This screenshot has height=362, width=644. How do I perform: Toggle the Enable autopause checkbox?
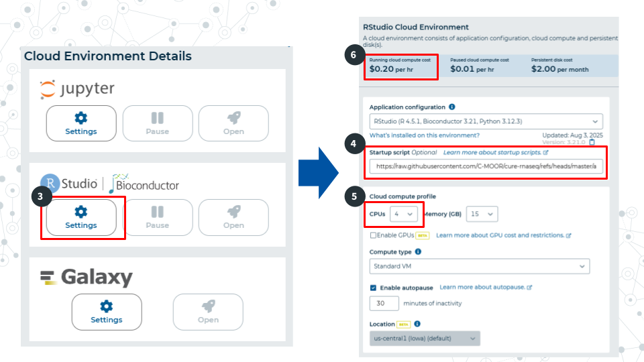coord(373,288)
